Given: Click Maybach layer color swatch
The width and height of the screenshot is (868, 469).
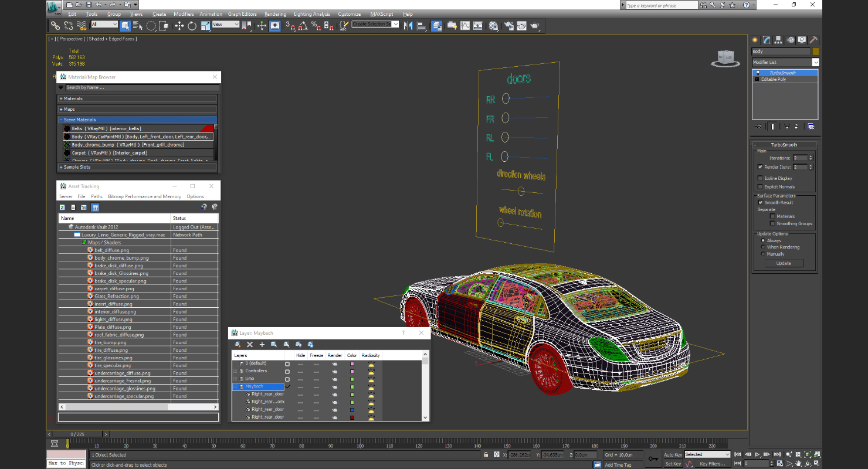Looking at the screenshot, I should (x=352, y=386).
